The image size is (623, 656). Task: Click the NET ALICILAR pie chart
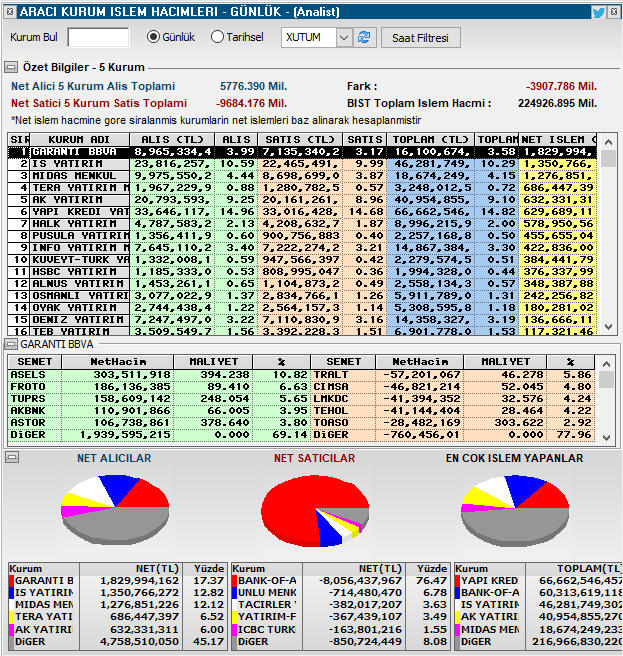point(115,508)
